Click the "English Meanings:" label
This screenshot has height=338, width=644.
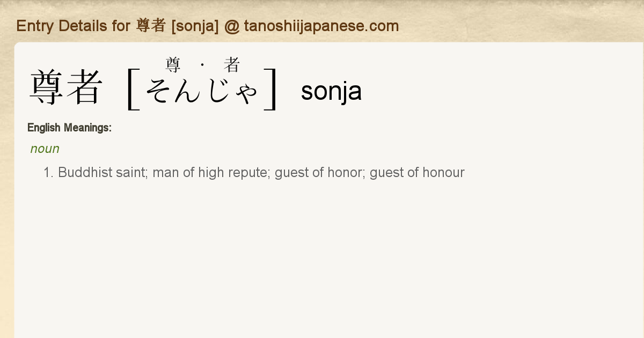tap(69, 128)
